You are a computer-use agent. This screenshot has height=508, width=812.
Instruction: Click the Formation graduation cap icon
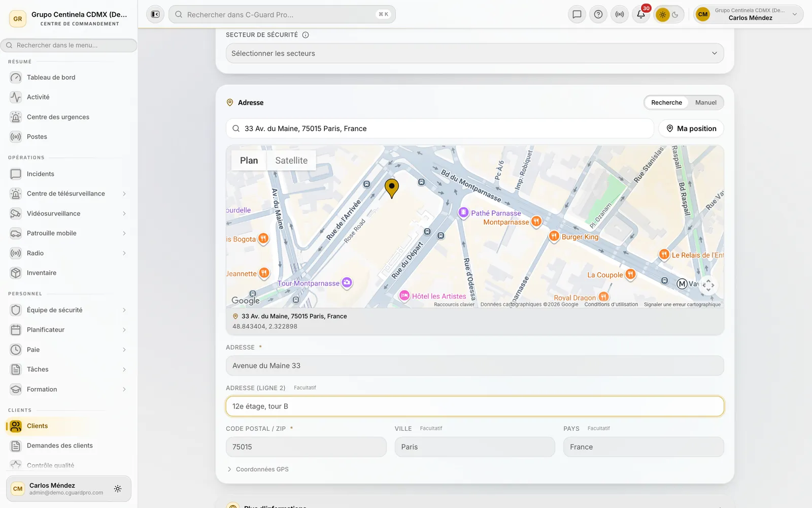(x=16, y=389)
